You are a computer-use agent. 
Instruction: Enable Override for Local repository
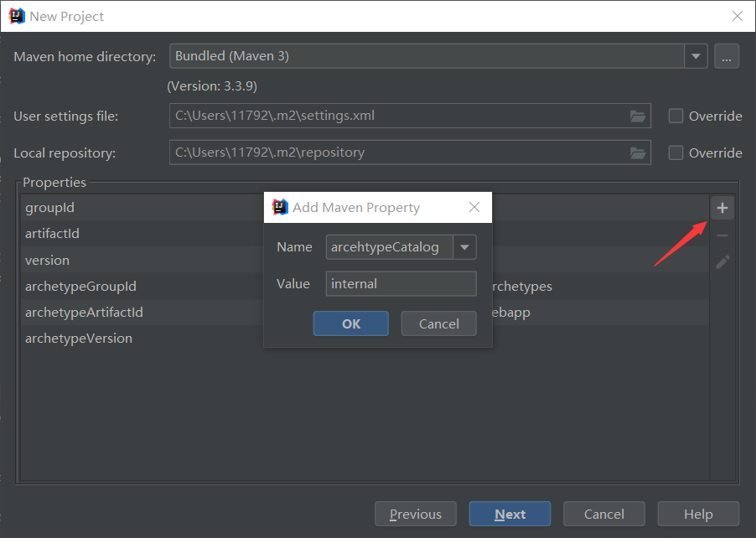coord(676,153)
